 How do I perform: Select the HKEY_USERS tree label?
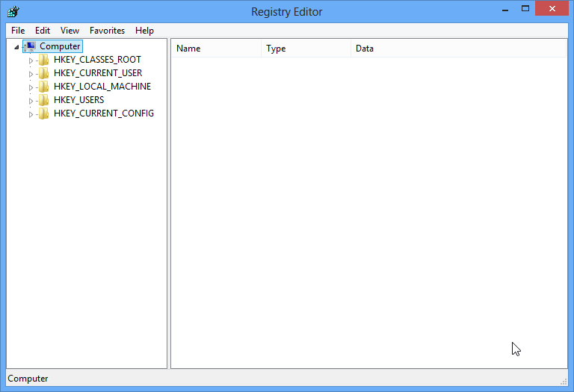point(78,100)
